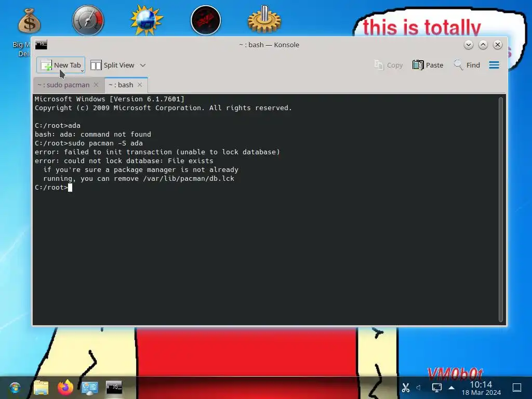Open the file manager taskbar icon
The image size is (532, 399).
pos(41,388)
